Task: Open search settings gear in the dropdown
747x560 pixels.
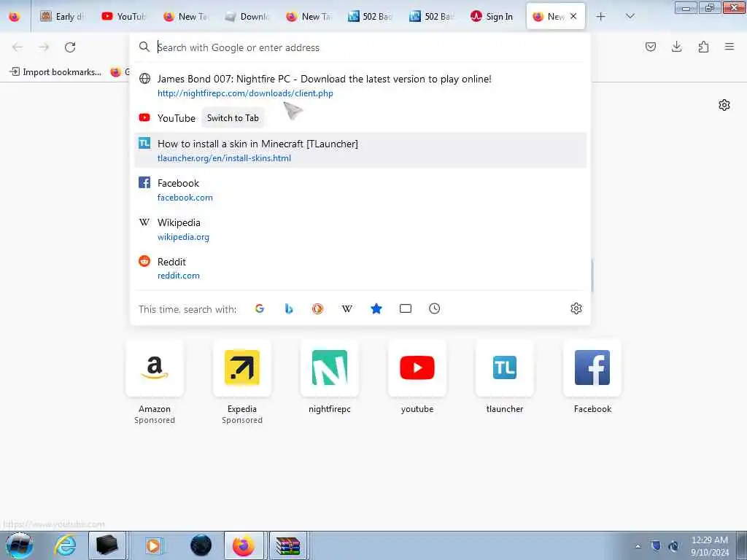Action: tap(576, 308)
